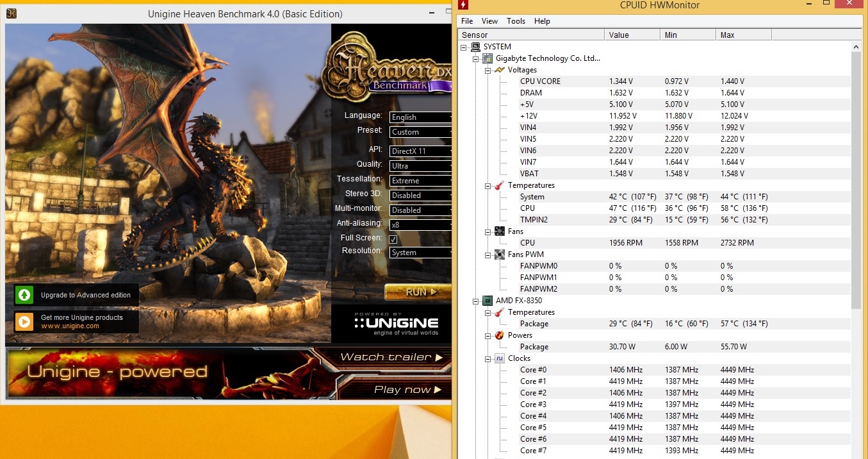
Task: Click the Voltages lightning icon
Action: tap(500, 70)
